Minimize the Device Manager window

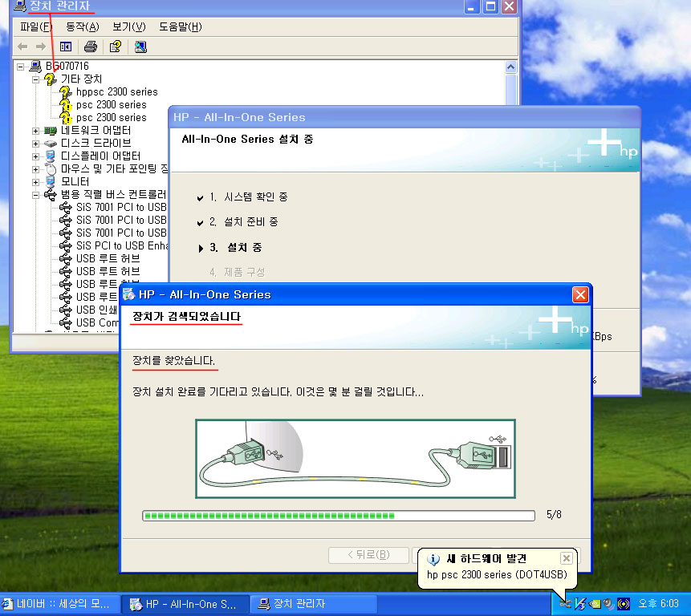[x=472, y=6]
